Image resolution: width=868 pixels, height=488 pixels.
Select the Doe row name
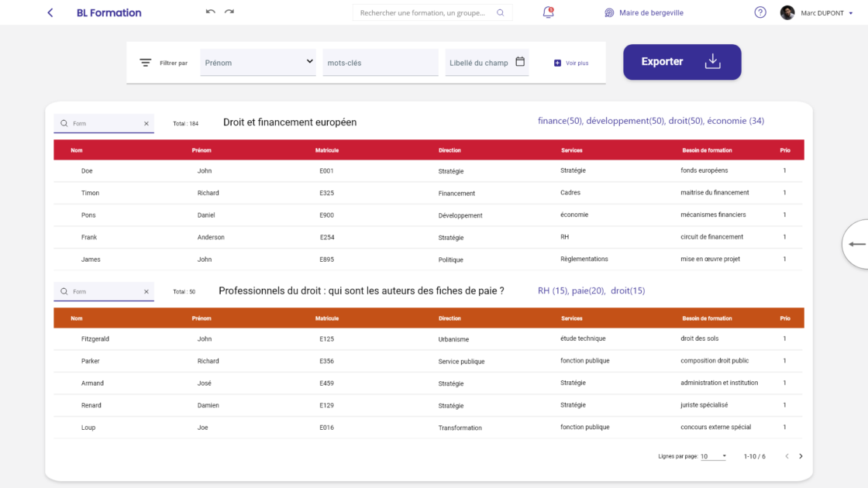coord(87,171)
